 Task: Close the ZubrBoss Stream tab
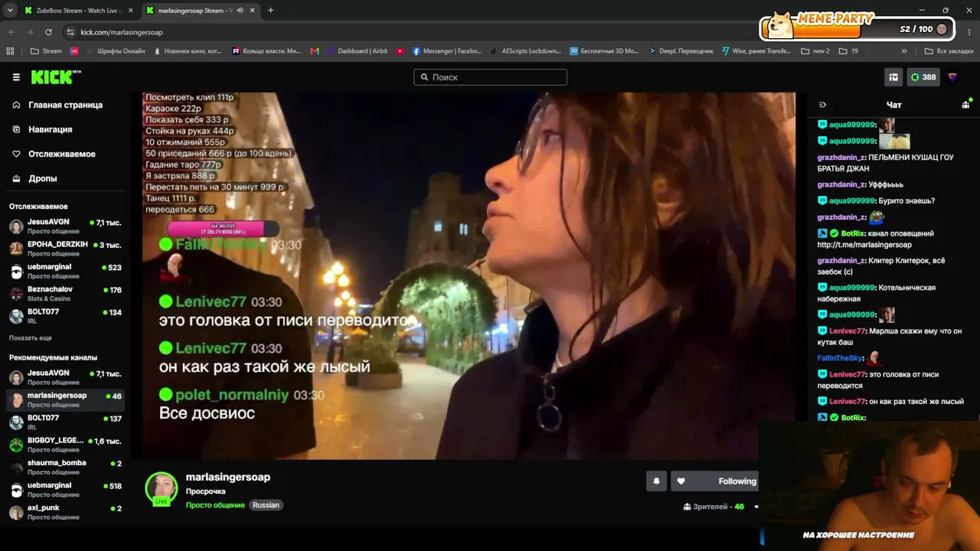[130, 11]
